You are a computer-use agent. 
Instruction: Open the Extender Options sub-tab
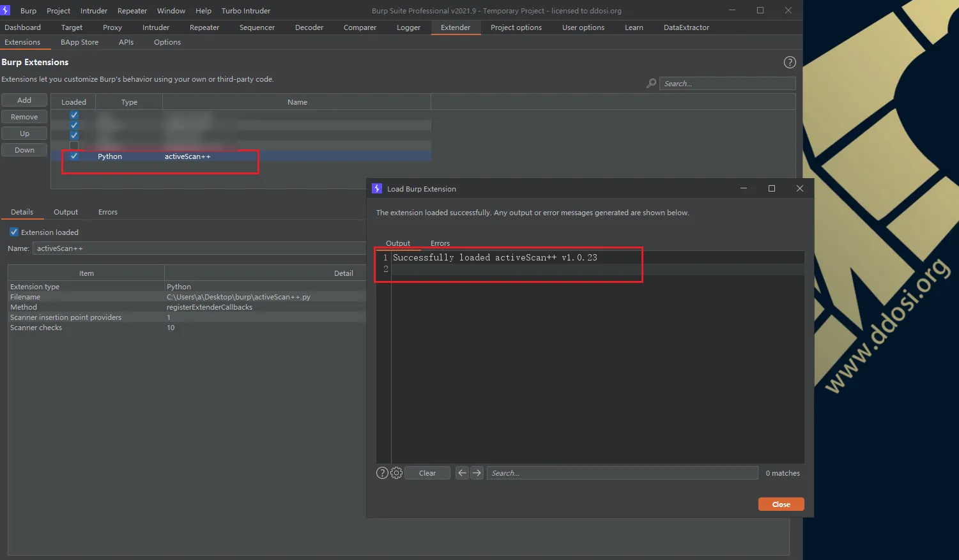click(167, 42)
